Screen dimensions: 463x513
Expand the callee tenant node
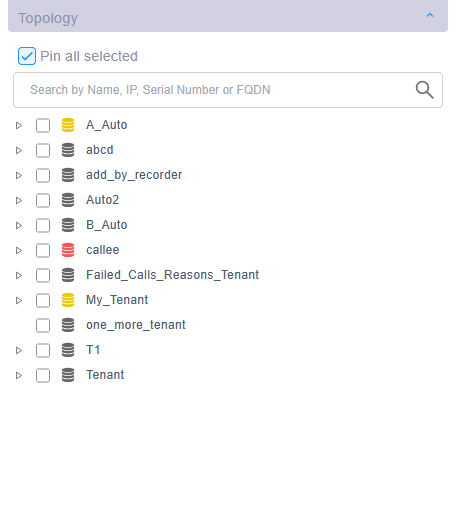point(19,250)
